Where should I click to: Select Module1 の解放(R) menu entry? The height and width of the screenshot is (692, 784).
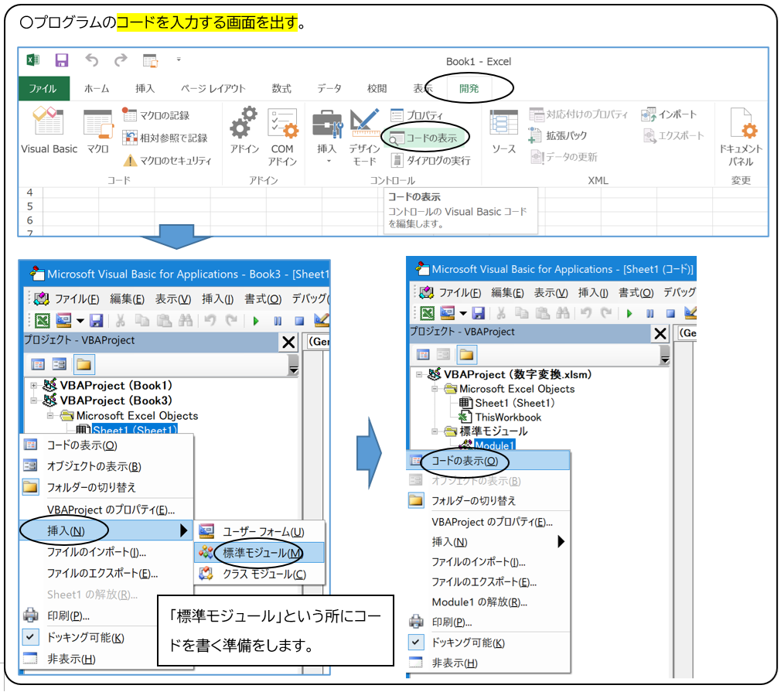click(479, 602)
